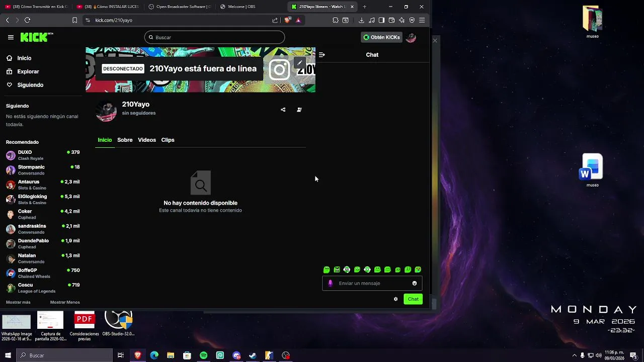Click the purple microphone icon in chat input
The image size is (644, 362).
click(x=331, y=283)
